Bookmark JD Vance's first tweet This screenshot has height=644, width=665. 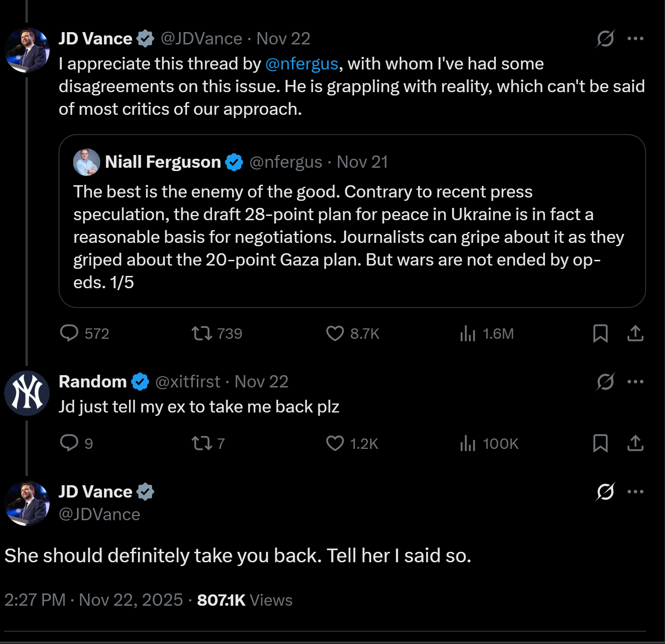pos(600,333)
